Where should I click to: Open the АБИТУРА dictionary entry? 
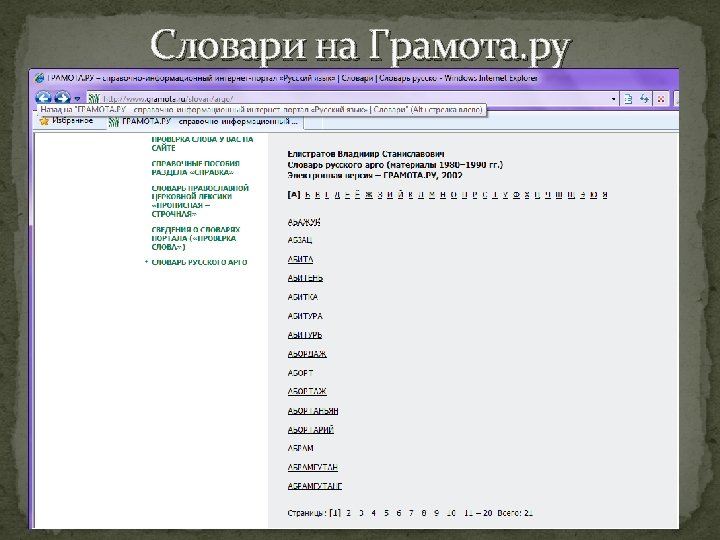click(x=305, y=316)
